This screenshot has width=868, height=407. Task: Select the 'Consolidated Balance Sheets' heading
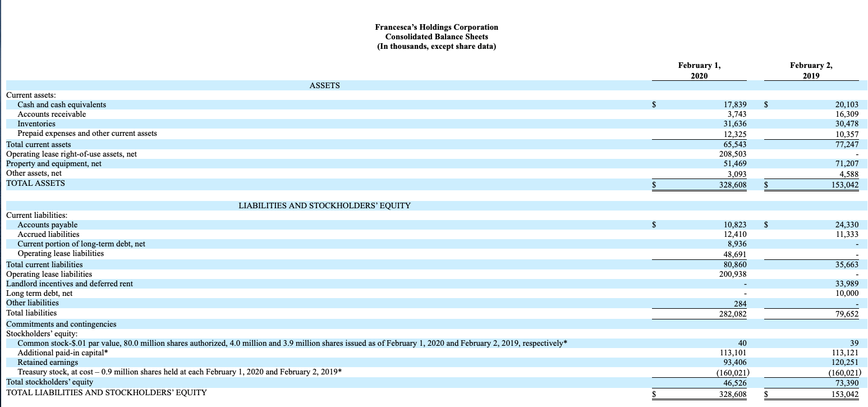click(437, 36)
